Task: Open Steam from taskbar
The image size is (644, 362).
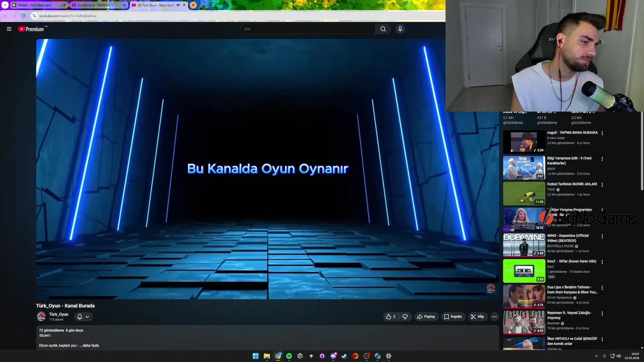Action: (x=344, y=356)
